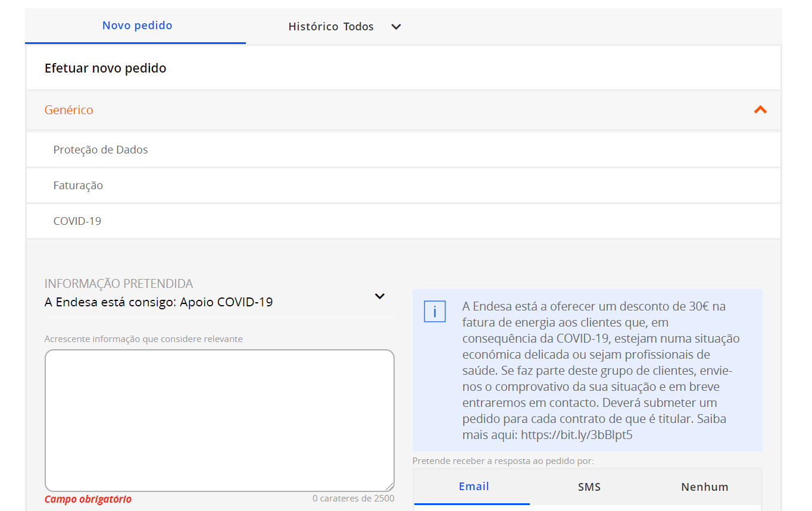Click the black dropdown arrow for Apoio COVID-19

coord(379,296)
